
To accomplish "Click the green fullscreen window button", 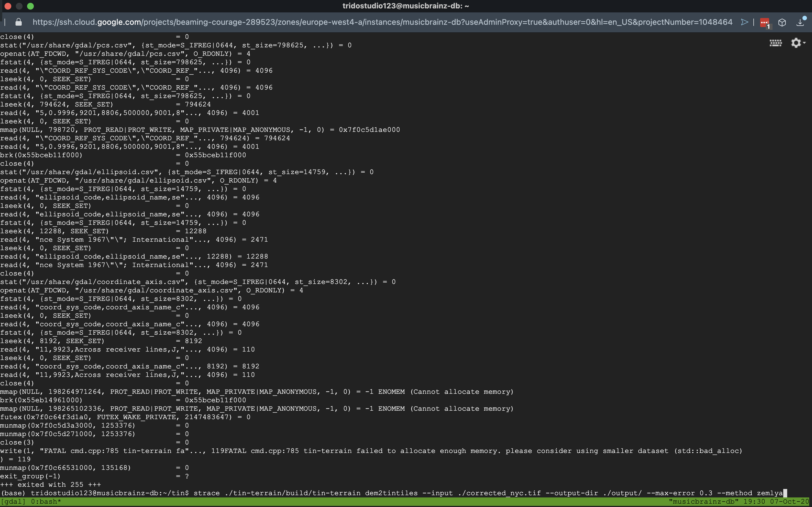I will [x=30, y=6].
